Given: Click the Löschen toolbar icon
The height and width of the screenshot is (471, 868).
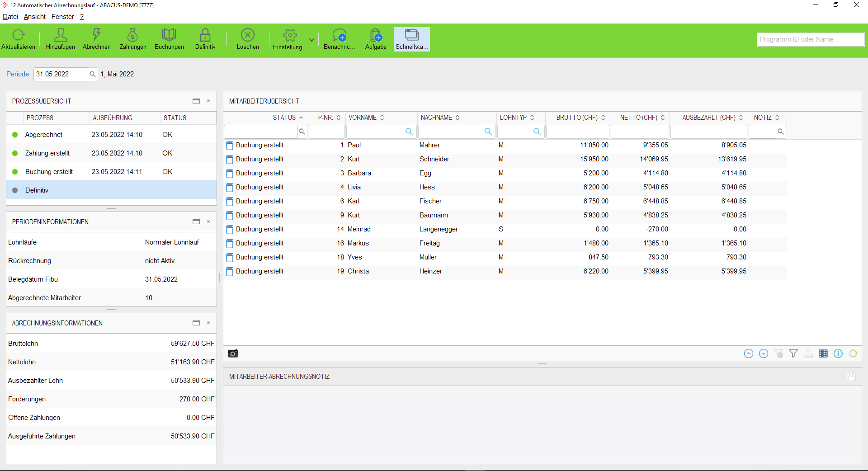Looking at the screenshot, I should click(x=248, y=35).
